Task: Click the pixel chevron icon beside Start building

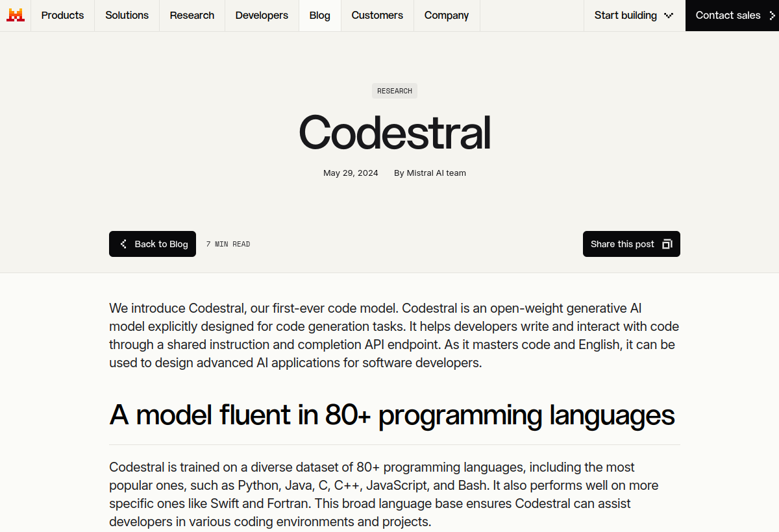Action: [669, 16]
